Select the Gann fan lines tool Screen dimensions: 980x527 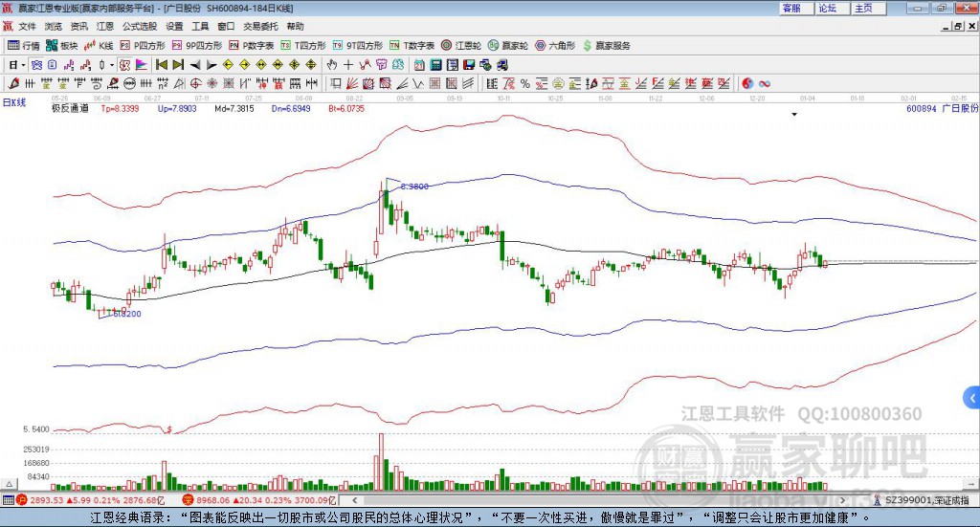tap(351, 83)
